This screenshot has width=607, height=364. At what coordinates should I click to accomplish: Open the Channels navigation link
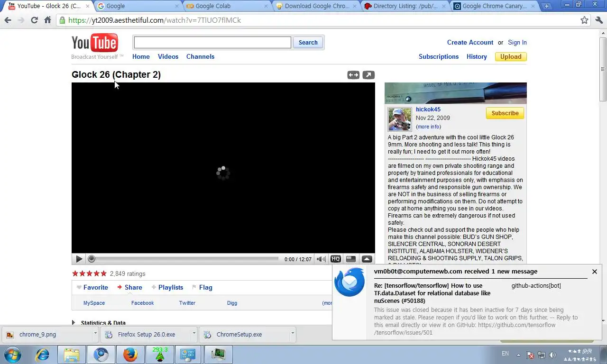pyautogui.click(x=200, y=56)
